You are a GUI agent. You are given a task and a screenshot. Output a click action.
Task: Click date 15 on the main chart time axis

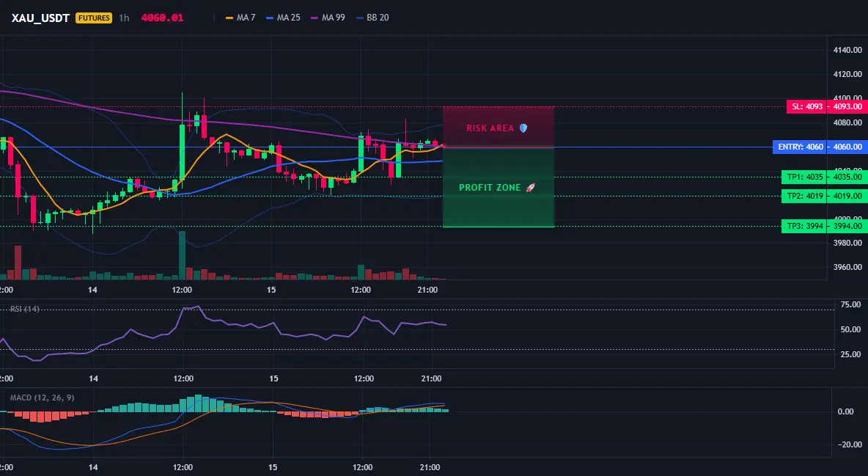pos(271,290)
